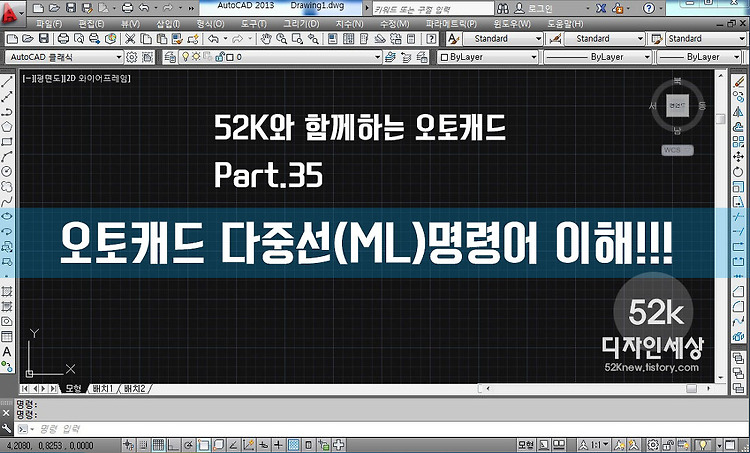This screenshot has width=750, height=453.
Task: Click the Table Style icon
Action: coord(657,39)
